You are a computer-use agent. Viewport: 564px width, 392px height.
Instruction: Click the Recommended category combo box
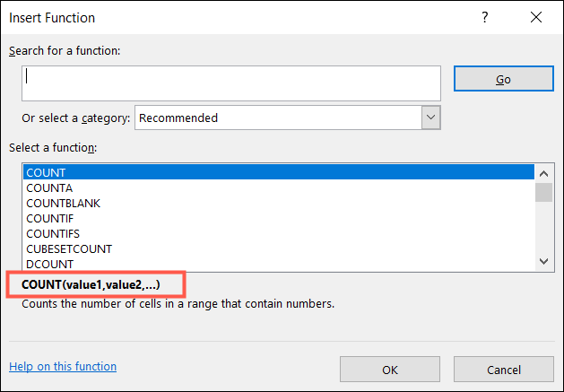[278, 118]
